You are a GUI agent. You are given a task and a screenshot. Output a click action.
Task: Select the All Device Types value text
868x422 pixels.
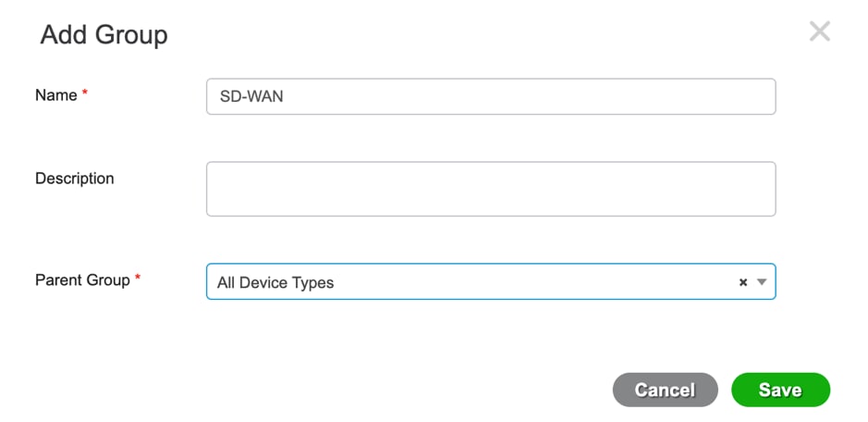275,282
